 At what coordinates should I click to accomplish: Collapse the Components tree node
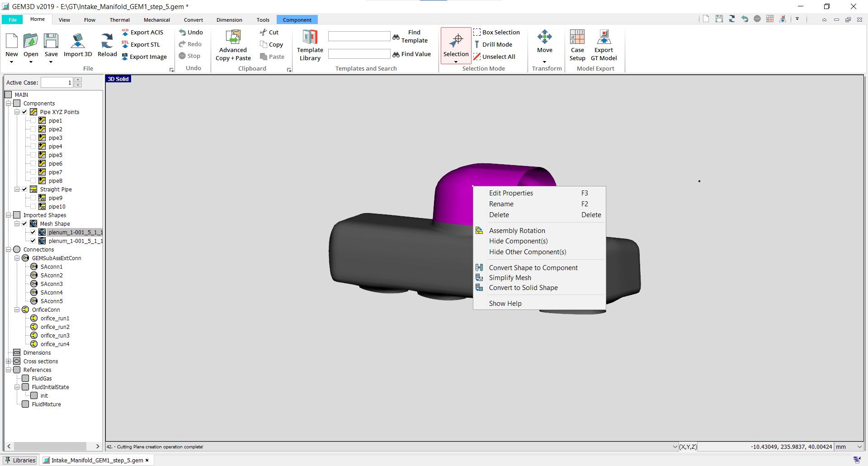tap(8, 103)
